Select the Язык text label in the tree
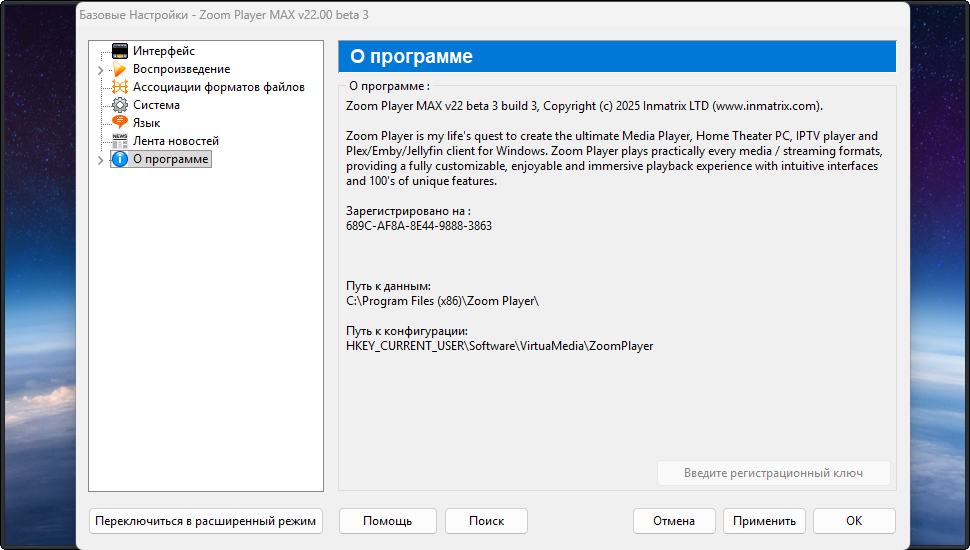This screenshot has width=970, height=550. click(146, 123)
